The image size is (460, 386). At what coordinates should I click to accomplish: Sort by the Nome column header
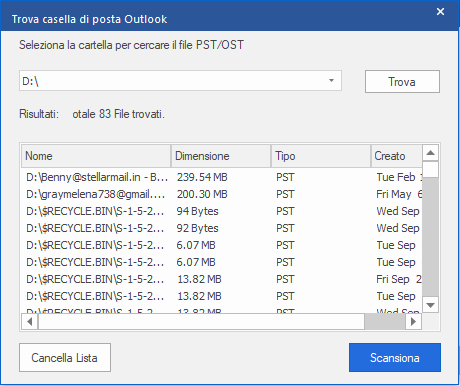96,156
